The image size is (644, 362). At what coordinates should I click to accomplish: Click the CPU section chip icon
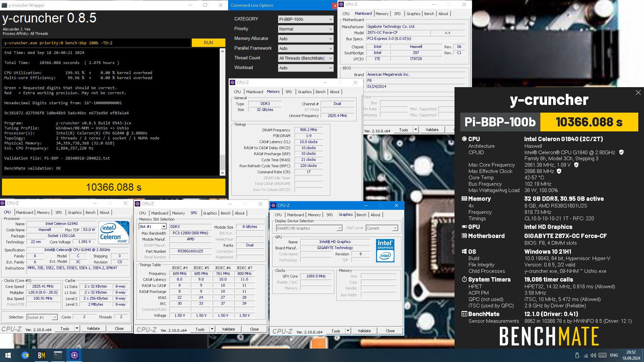click(464, 139)
